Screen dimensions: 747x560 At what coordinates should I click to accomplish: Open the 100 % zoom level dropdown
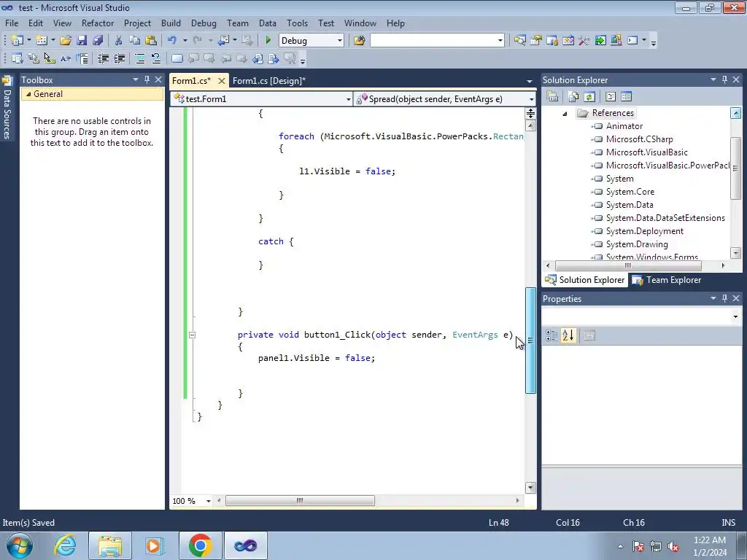click(x=208, y=500)
